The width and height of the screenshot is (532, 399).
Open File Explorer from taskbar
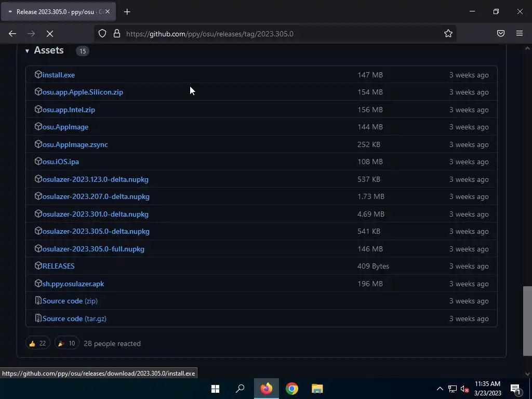[x=317, y=389]
